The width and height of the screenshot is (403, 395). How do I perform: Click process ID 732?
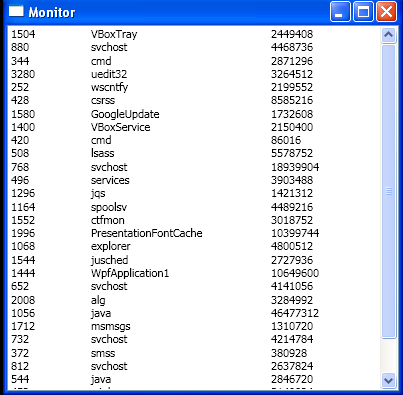(20, 339)
